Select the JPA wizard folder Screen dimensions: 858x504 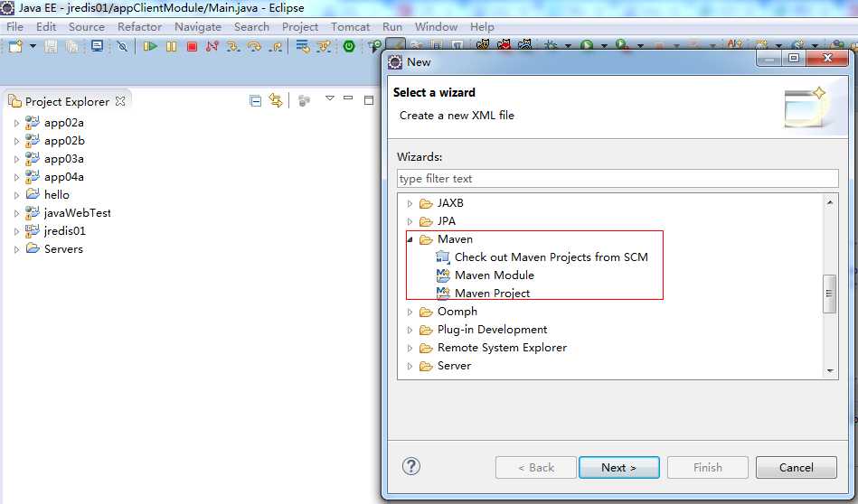pyautogui.click(x=446, y=221)
